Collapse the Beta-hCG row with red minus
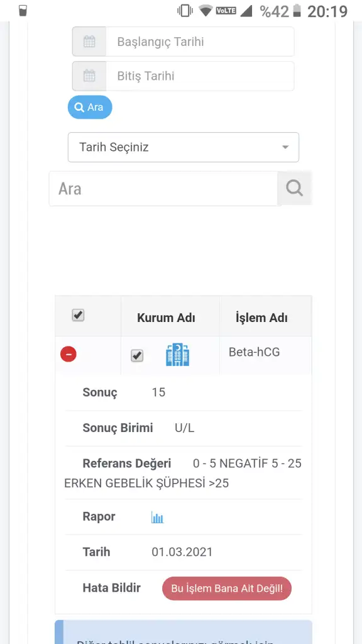This screenshot has width=362, height=644. pos(69,354)
